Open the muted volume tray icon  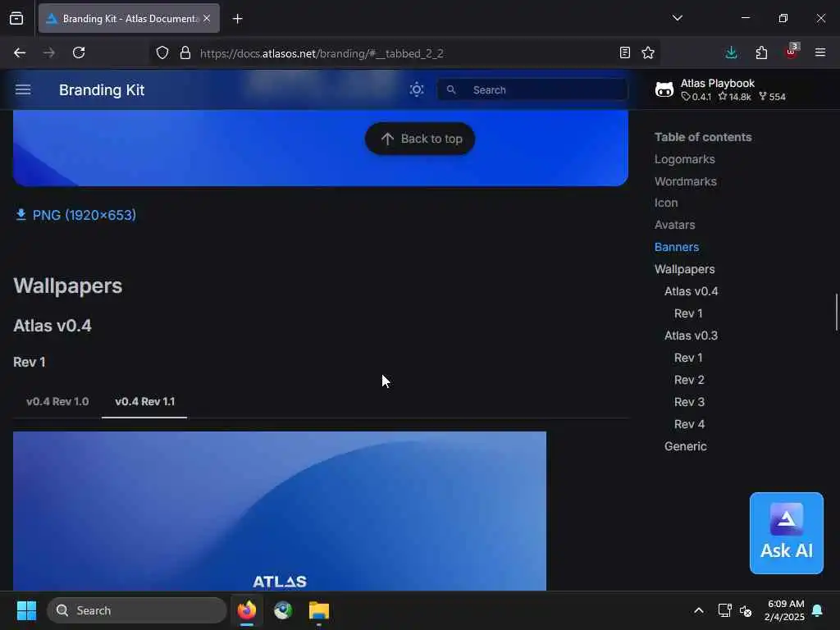[x=746, y=610]
